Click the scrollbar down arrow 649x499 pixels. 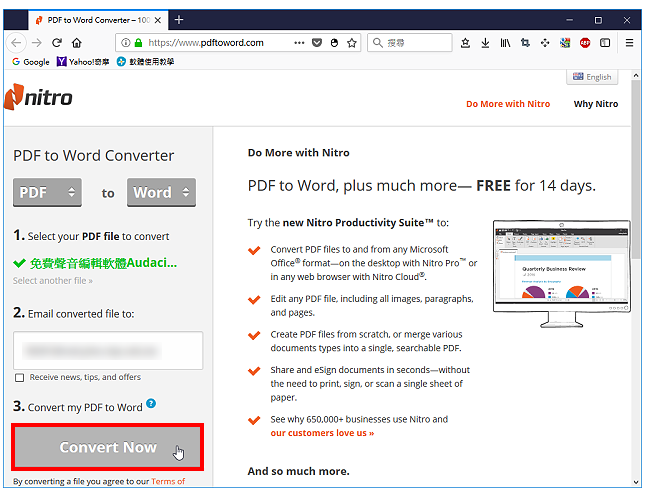(636, 482)
